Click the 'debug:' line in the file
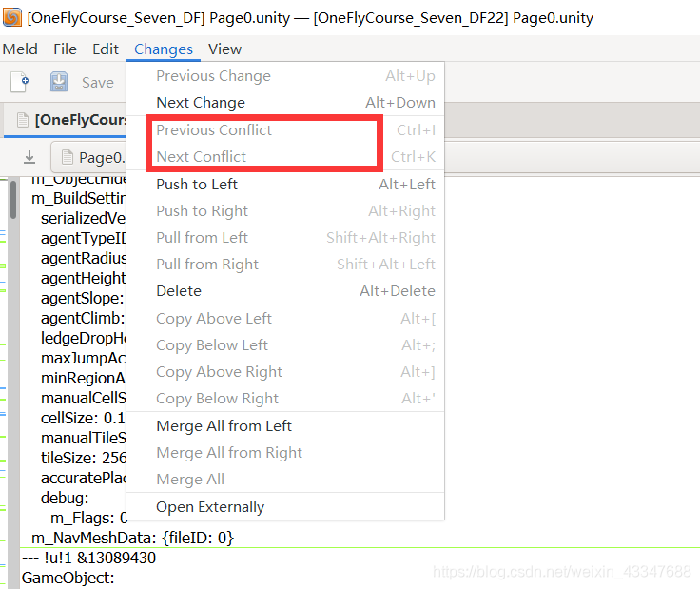 tap(65, 498)
